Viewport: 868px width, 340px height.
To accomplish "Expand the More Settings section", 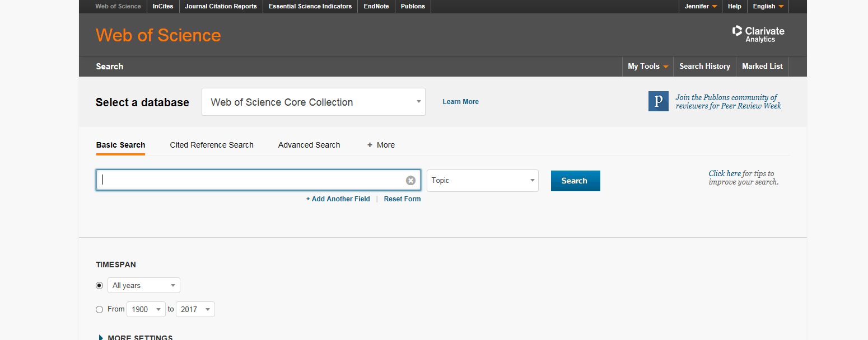I will coord(136,338).
